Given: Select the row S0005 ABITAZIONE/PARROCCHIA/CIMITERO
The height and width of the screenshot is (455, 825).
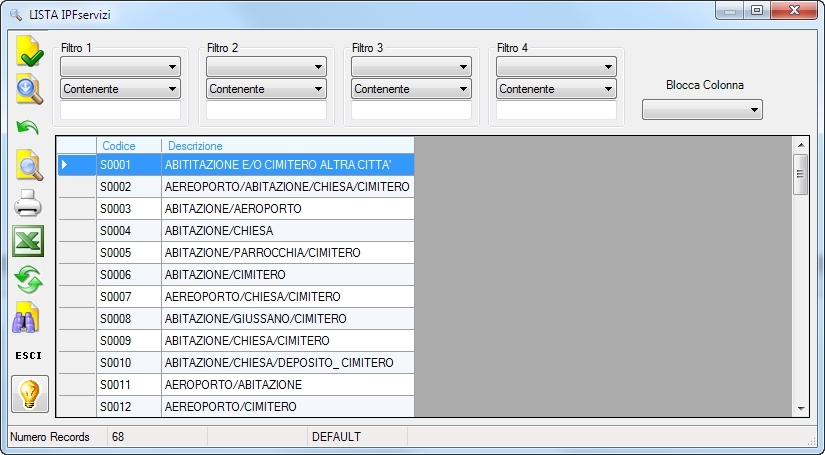Looking at the screenshot, I should [x=236, y=252].
